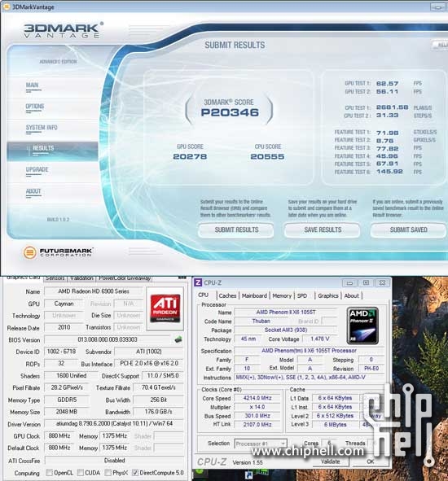Open the Memory tab in CPU-Z
Viewport: 448px width, 481px height.
click(x=282, y=295)
